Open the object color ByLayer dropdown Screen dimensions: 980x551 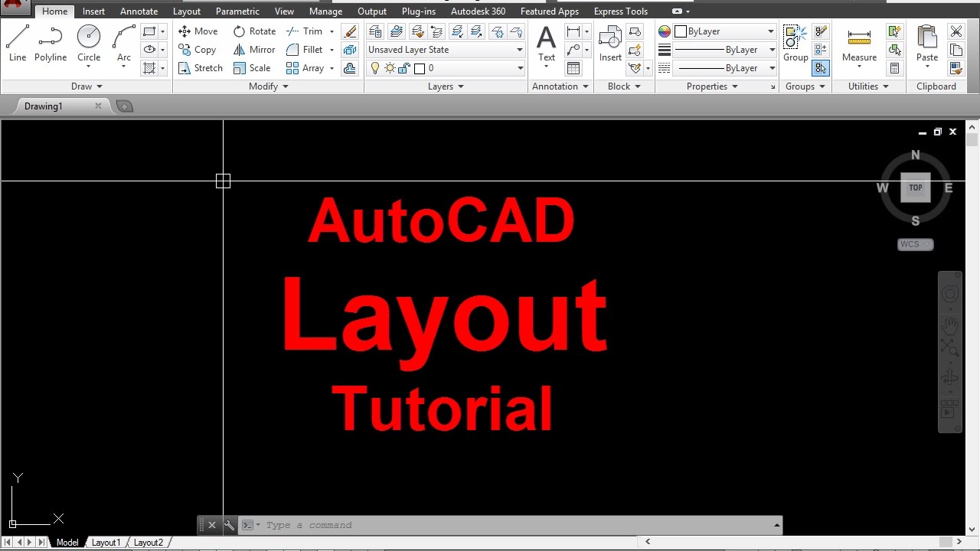coord(725,31)
